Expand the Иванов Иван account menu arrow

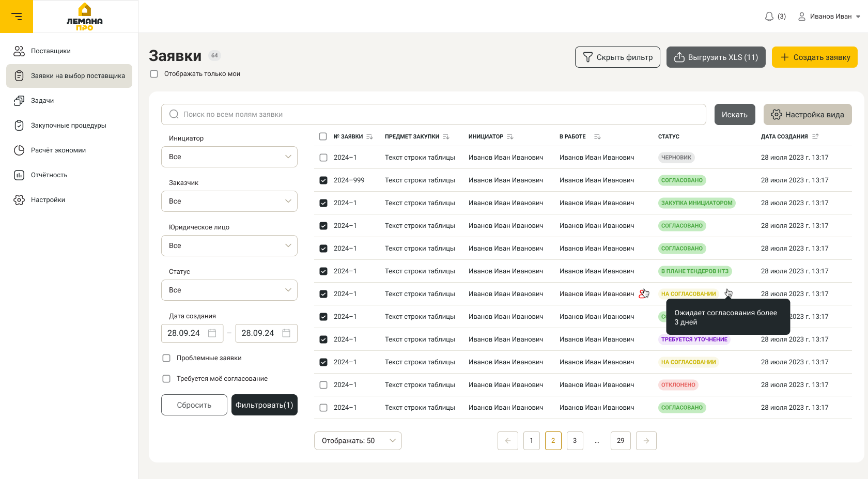pyautogui.click(x=858, y=17)
